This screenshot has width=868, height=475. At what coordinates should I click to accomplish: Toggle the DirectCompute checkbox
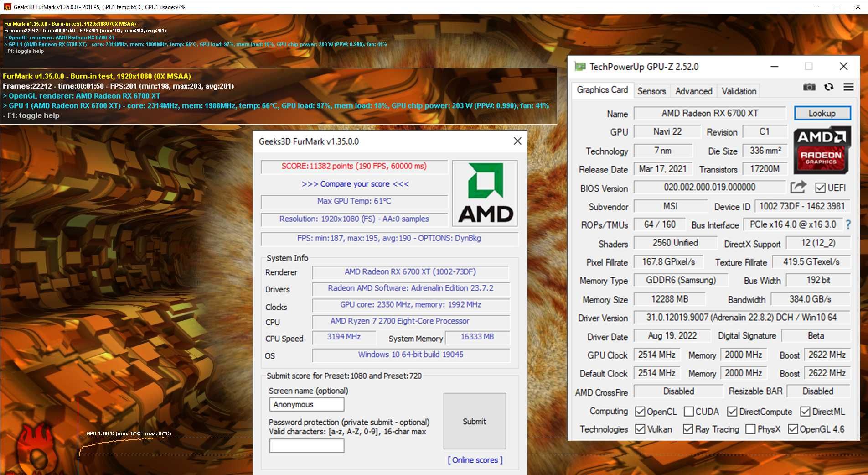(x=732, y=412)
